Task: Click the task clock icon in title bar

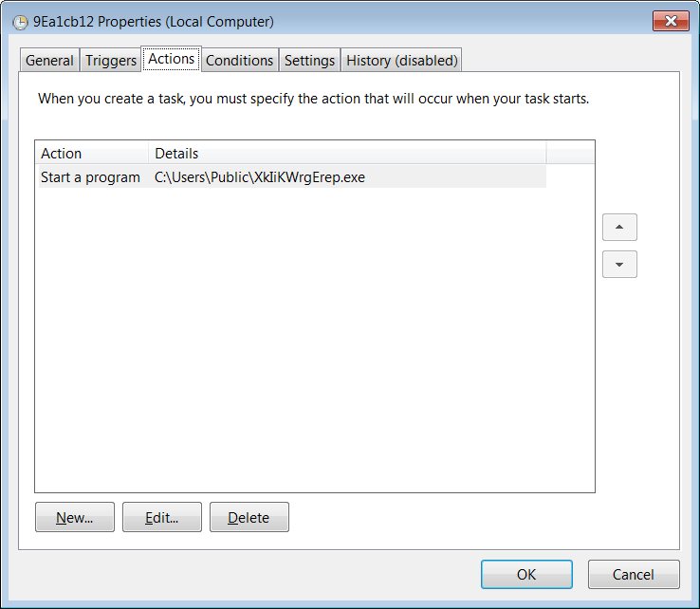Action: (20, 21)
